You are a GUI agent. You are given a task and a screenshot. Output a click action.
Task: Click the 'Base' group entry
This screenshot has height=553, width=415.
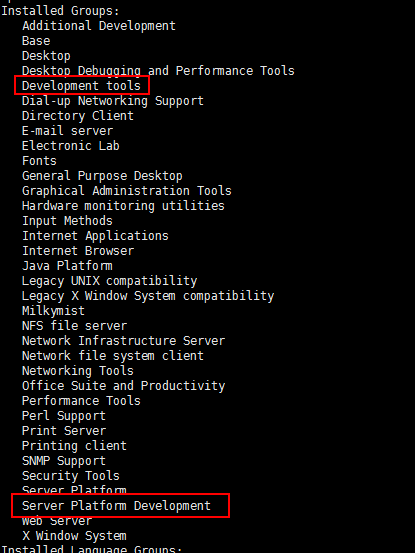click(36, 41)
